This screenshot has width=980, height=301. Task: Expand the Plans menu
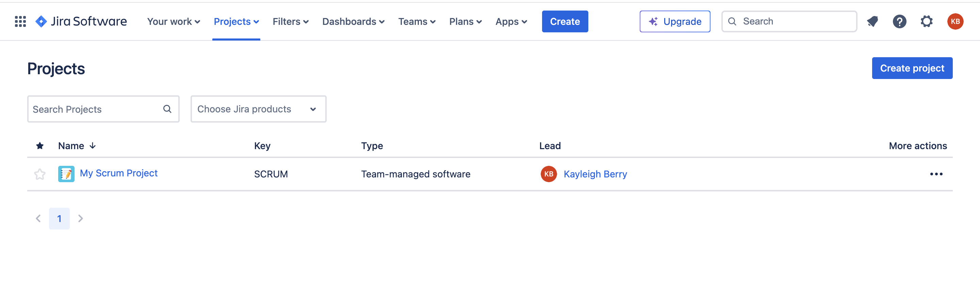tap(465, 22)
